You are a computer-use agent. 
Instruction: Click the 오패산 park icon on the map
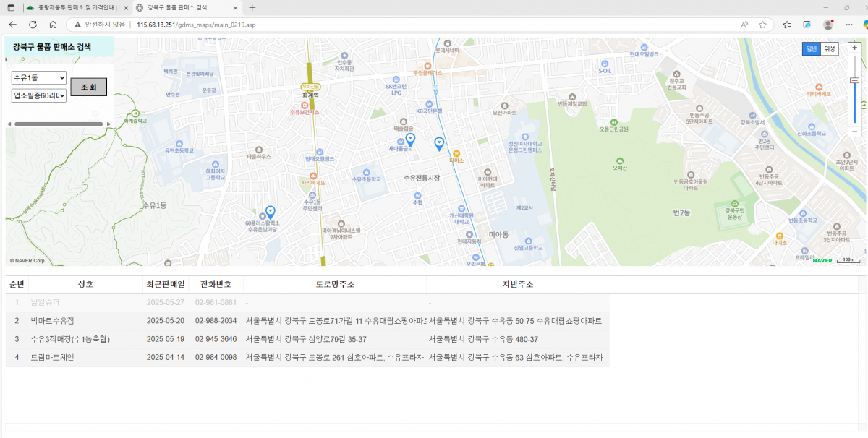click(618, 160)
